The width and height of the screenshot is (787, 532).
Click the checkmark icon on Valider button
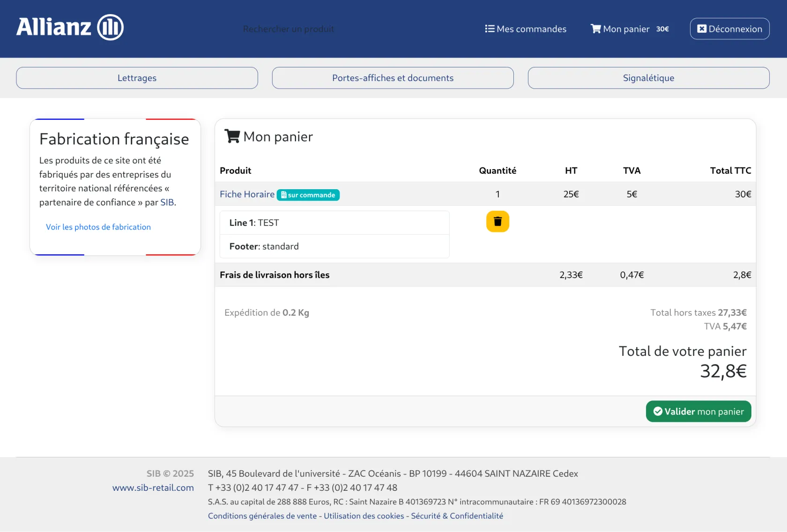click(x=658, y=412)
